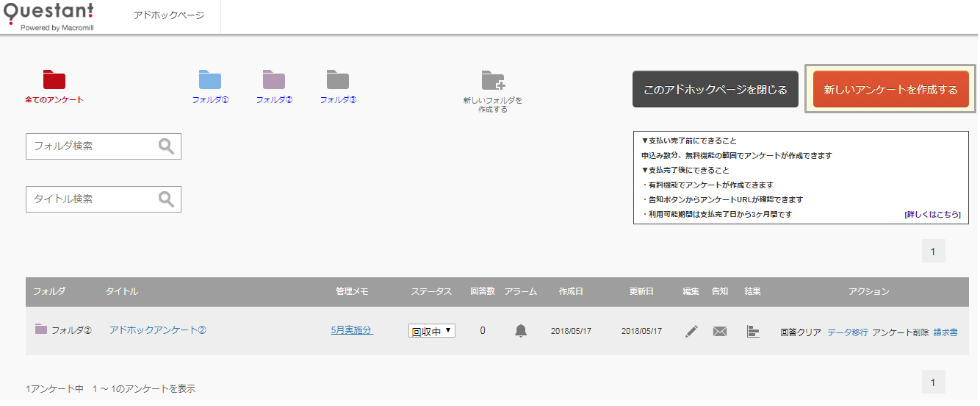Viewport: 980px width, 406px height.
Task: Click このアドホックページを閉じる button
Action: point(715,90)
